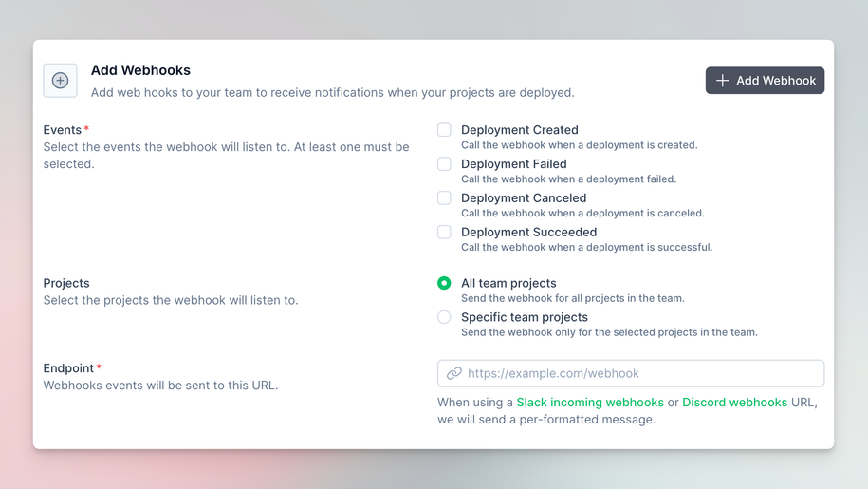This screenshot has height=489, width=868.
Task: Click the Deployment Created label text
Action: coord(519,130)
